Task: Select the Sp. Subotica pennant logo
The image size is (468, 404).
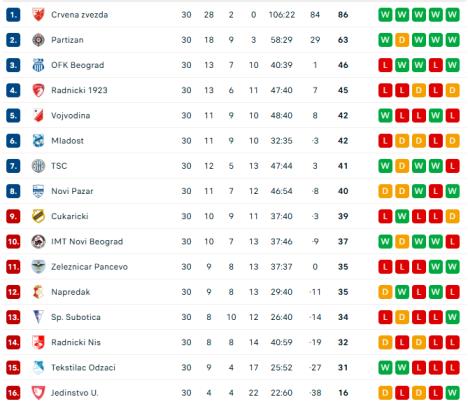Action: click(38, 317)
